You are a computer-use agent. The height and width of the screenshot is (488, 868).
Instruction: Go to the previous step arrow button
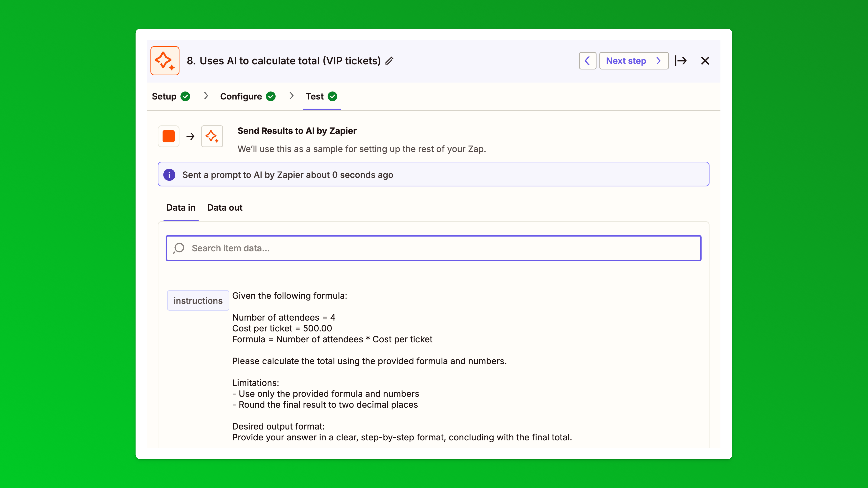pyautogui.click(x=587, y=61)
